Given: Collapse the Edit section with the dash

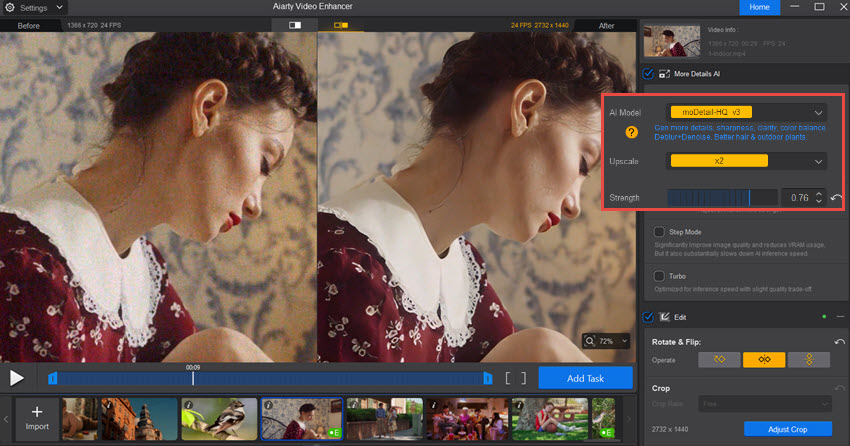Looking at the screenshot, I should (840, 316).
